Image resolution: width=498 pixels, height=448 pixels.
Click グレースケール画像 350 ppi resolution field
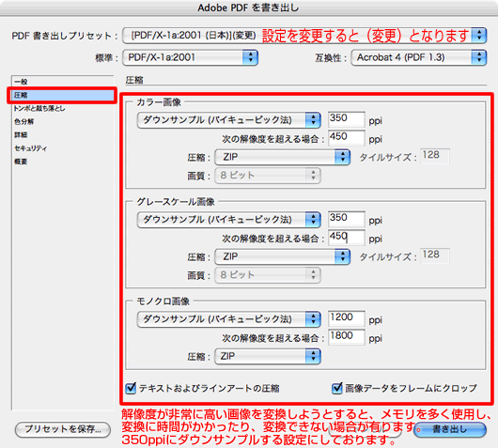(x=347, y=219)
